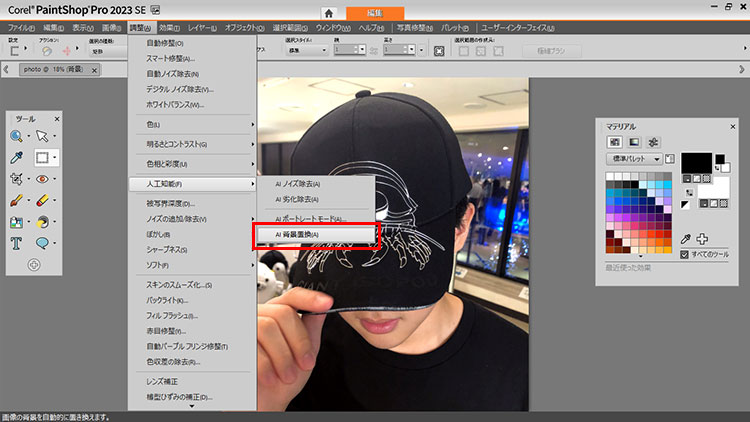This screenshot has width=750, height=422.
Task: Select the Pick arrow tool
Action: (x=43, y=136)
